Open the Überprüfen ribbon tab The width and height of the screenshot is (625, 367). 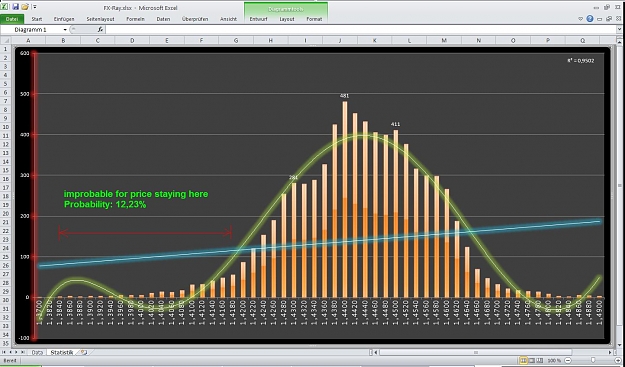click(195, 19)
